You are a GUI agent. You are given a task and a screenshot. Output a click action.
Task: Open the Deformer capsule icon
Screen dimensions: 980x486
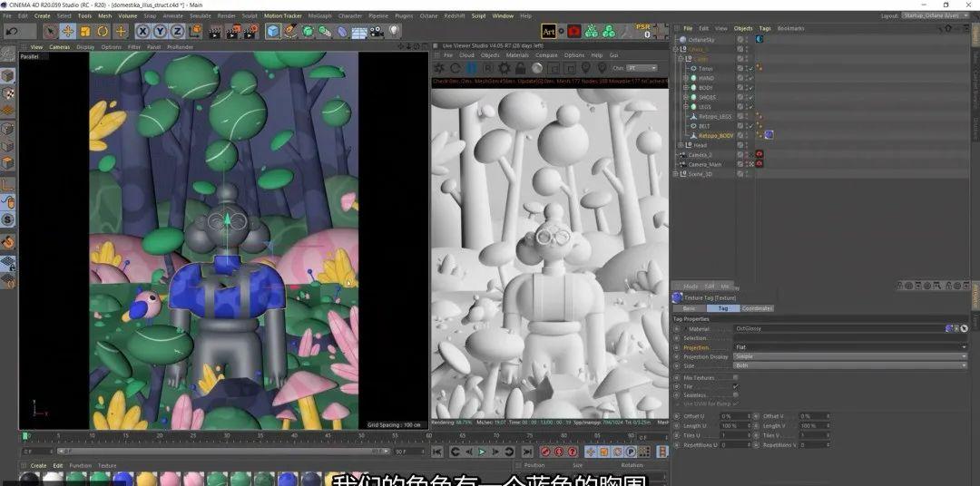click(x=342, y=31)
